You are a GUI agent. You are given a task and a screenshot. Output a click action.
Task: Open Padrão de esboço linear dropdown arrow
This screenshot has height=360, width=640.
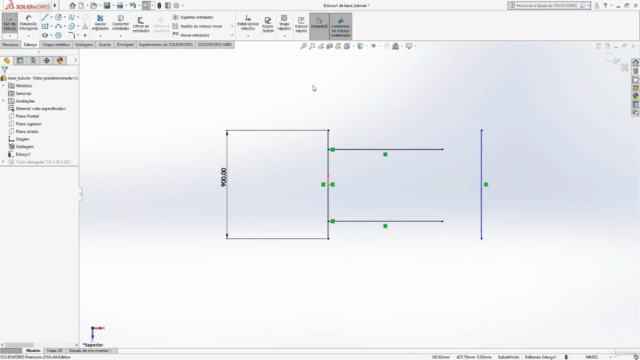point(232,26)
